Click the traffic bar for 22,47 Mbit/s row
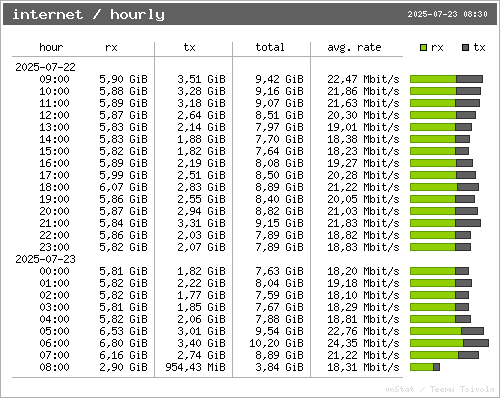500x398 pixels. coord(446,79)
